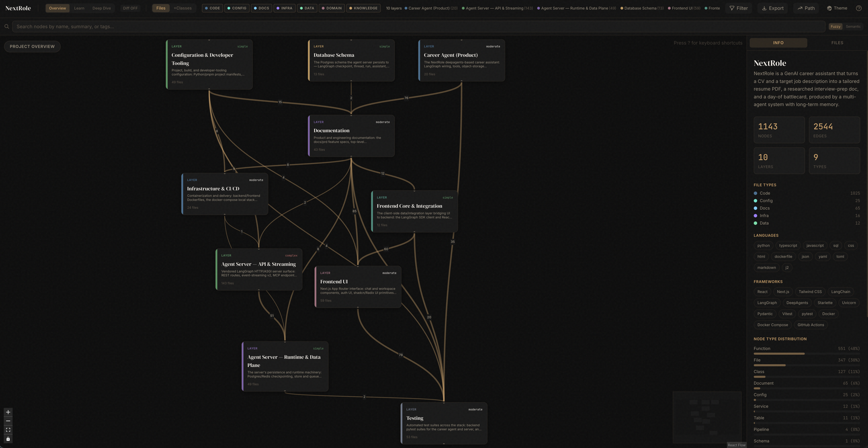Select Agent Server — API & Streaming legend
Image resolution: width=868 pixels, height=448 pixels.
[x=497, y=8]
